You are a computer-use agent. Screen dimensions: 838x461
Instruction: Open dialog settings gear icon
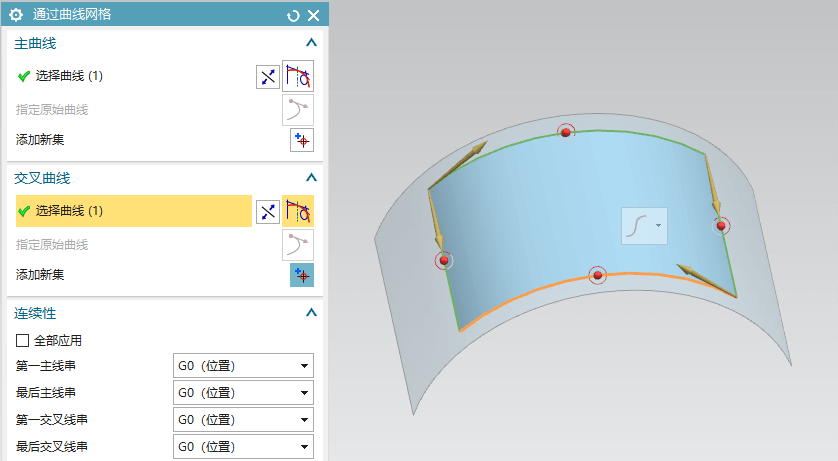16,15
